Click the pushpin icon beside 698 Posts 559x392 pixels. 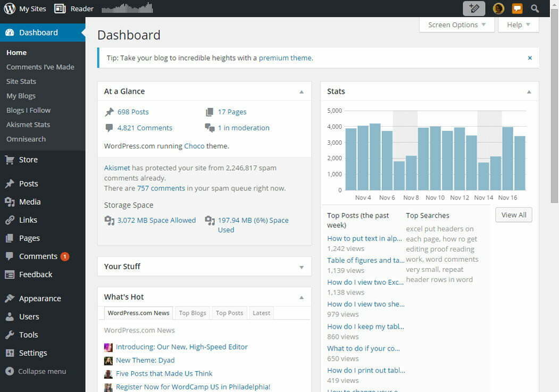coord(109,112)
